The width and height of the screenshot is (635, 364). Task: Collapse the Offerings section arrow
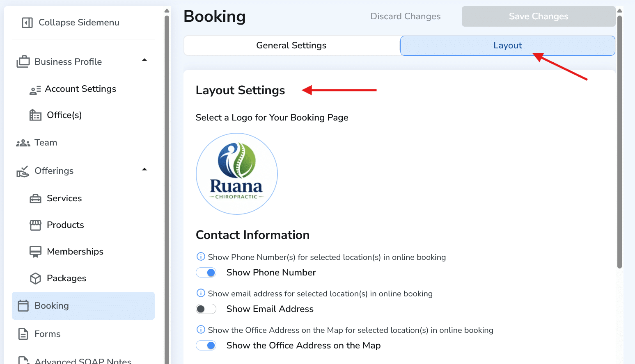pos(144,170)
